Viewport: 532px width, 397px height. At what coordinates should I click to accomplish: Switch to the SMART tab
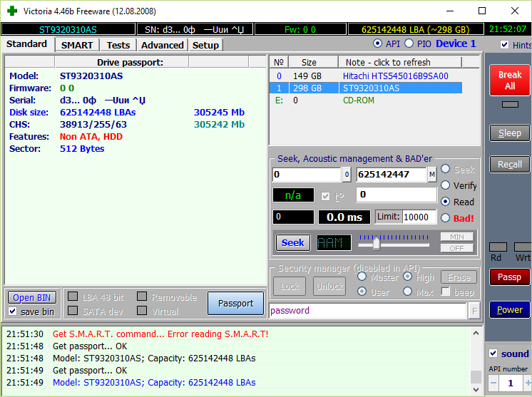[x=76, y=45]
